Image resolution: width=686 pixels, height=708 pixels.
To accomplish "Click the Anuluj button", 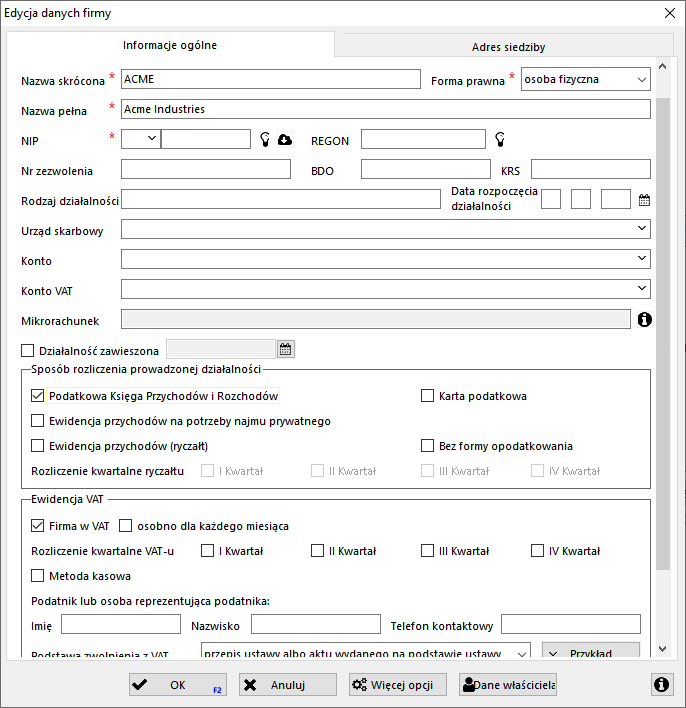I will 288,685.
